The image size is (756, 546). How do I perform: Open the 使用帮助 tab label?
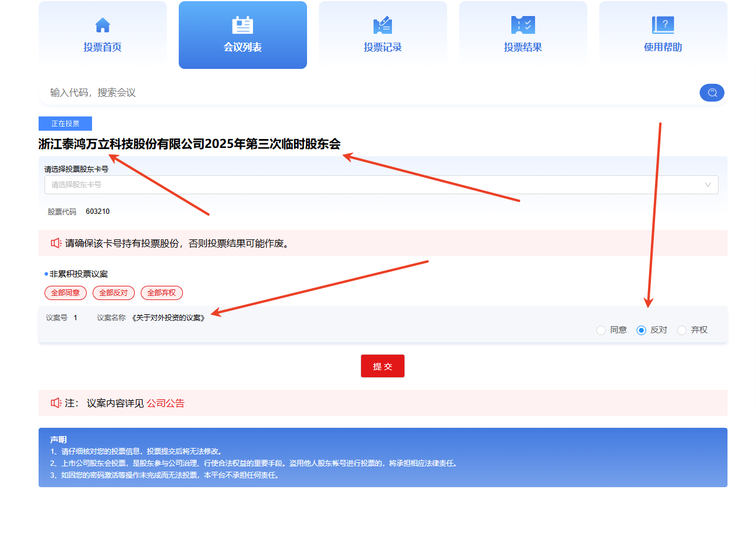tap(663, 48)
